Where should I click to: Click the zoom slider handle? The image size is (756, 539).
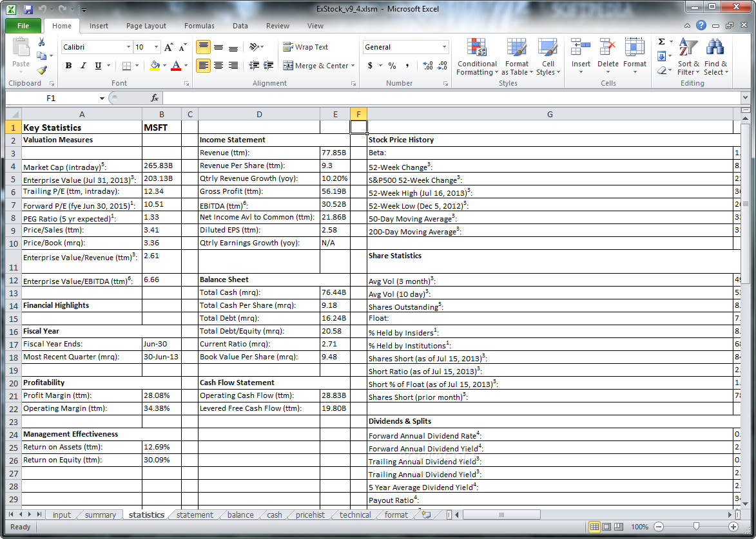click(x=696, y=527)
